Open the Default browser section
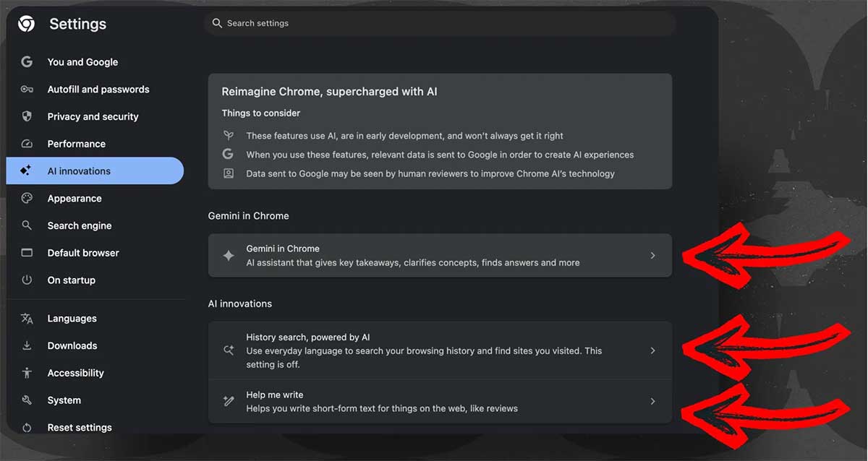868x461 pixels. point(83,252)
